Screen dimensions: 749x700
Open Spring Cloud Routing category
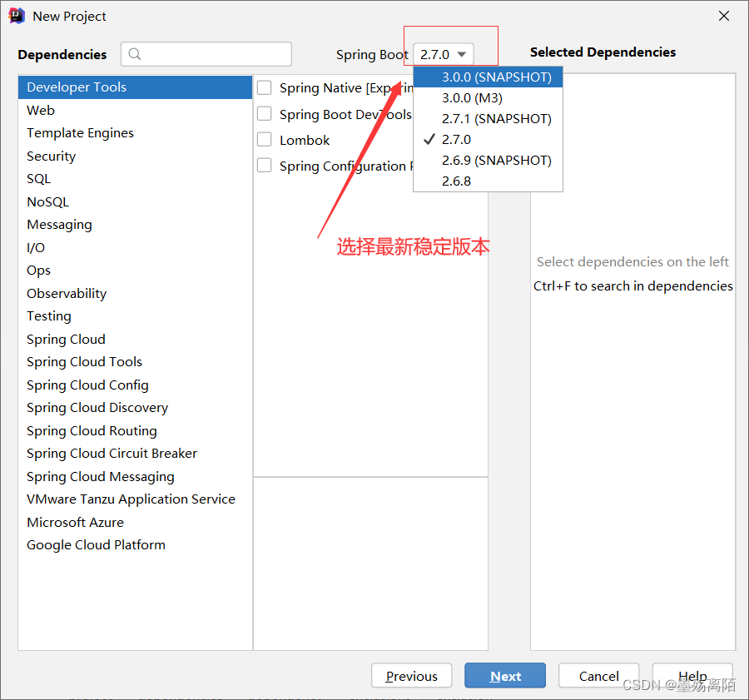click(x=135, y=431)
